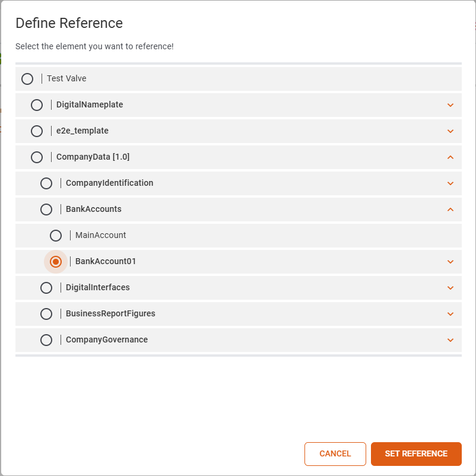The image size is (476, 476).
Task: Expand the DigitalNameplate entry
Action: [450, 104]
